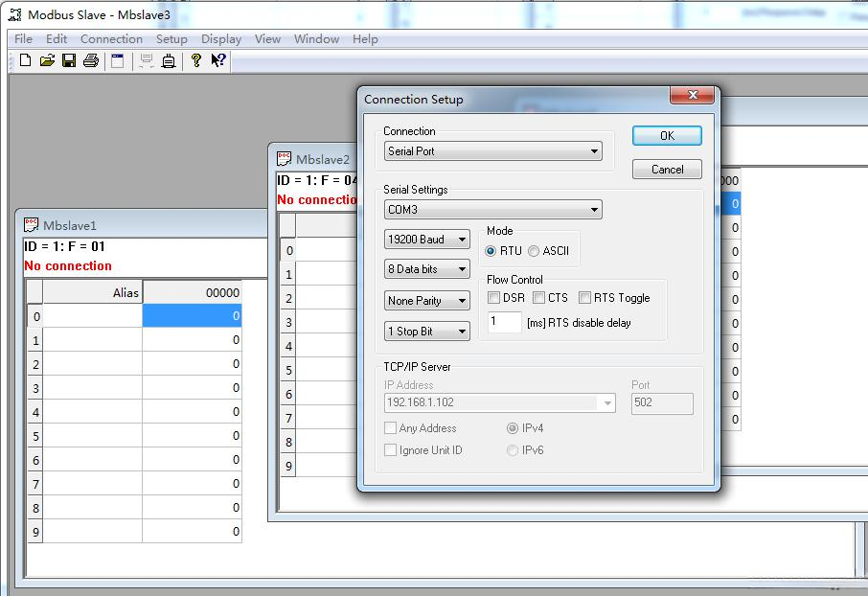This screenshot has width=868, height=596.
Task: Open the Display menu
Action: (221, 39)
